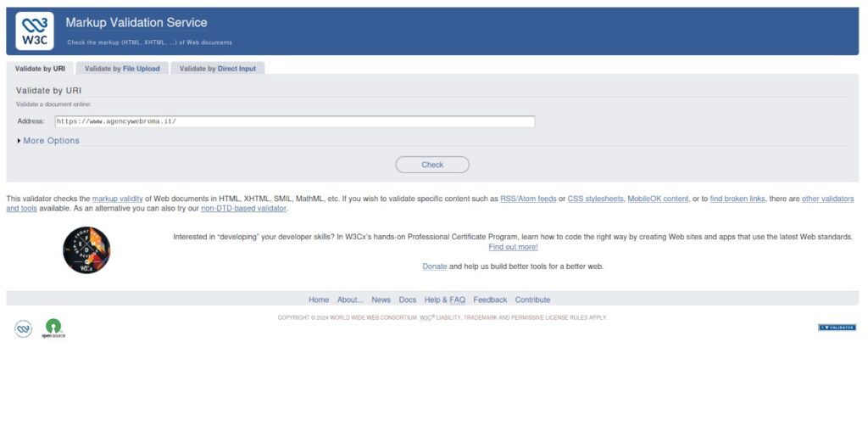Click the I love Validator badge
868x426 pixels.
click(x=837, y=328)
